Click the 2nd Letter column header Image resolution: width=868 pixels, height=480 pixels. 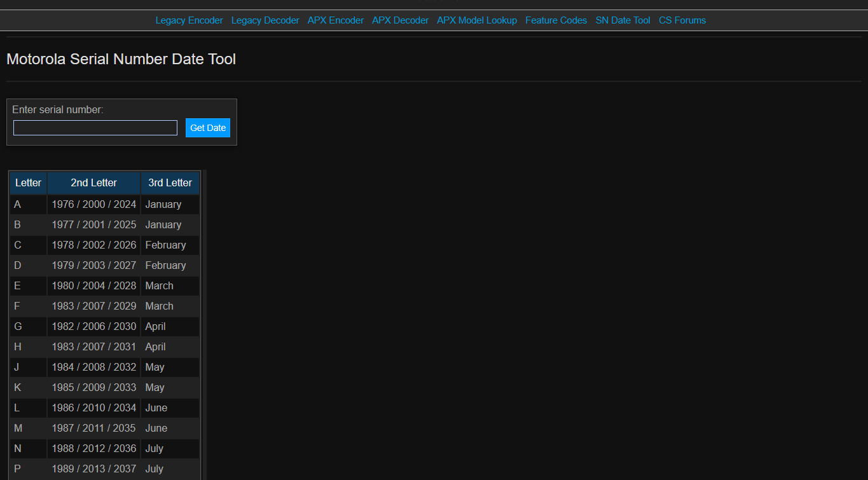[x=94, y=183]
